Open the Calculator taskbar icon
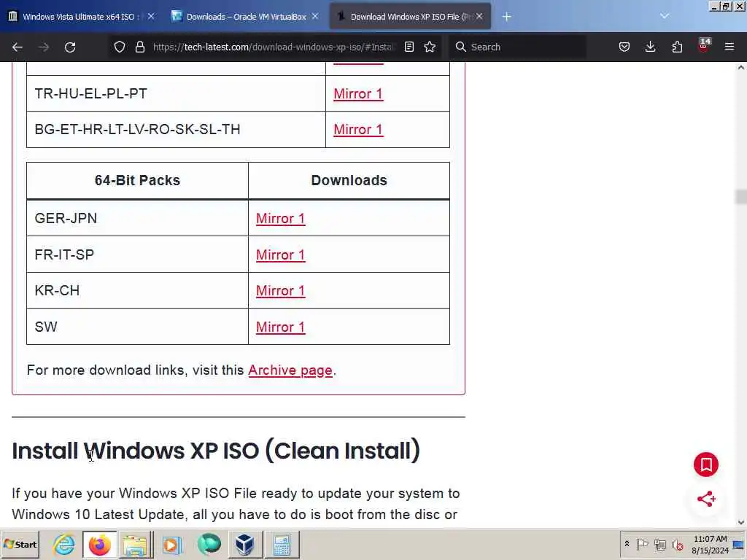The width and height of the screenshot is (747, 560). pyautogui.click(x=282, y=544)
